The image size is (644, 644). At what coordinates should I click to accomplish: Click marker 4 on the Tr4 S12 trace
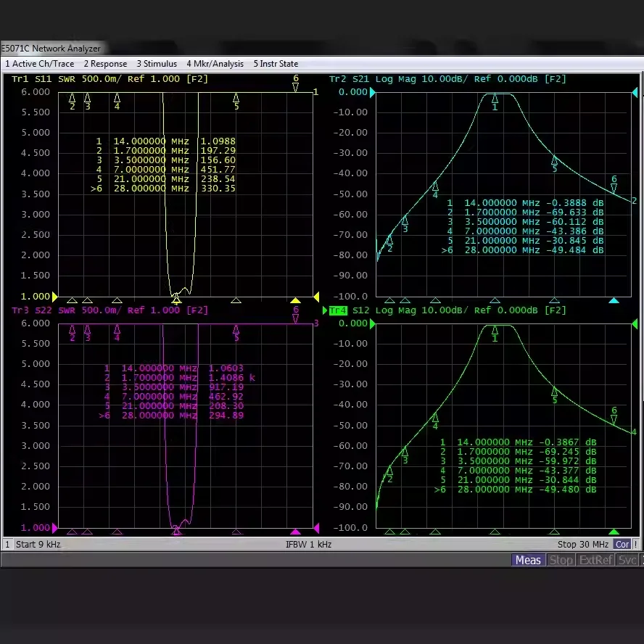pyautogui.click(x=435, y=418)
